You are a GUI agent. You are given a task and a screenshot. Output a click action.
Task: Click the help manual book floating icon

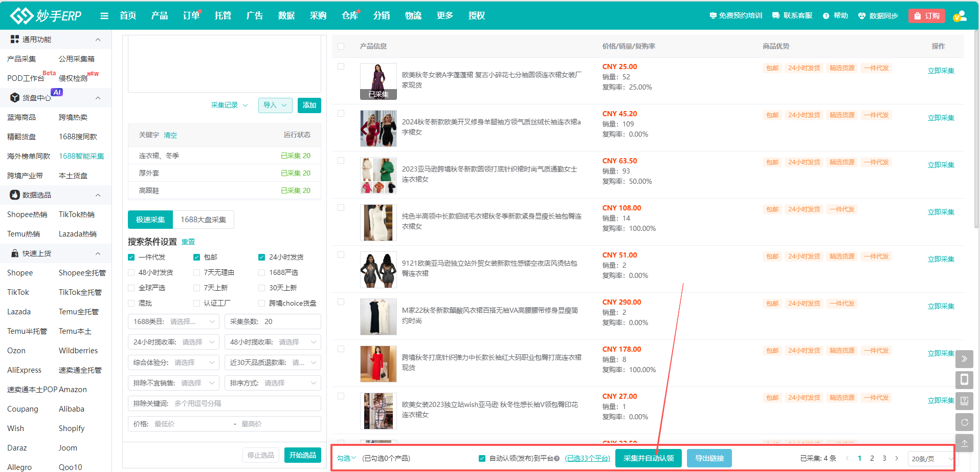coord(964,401)
